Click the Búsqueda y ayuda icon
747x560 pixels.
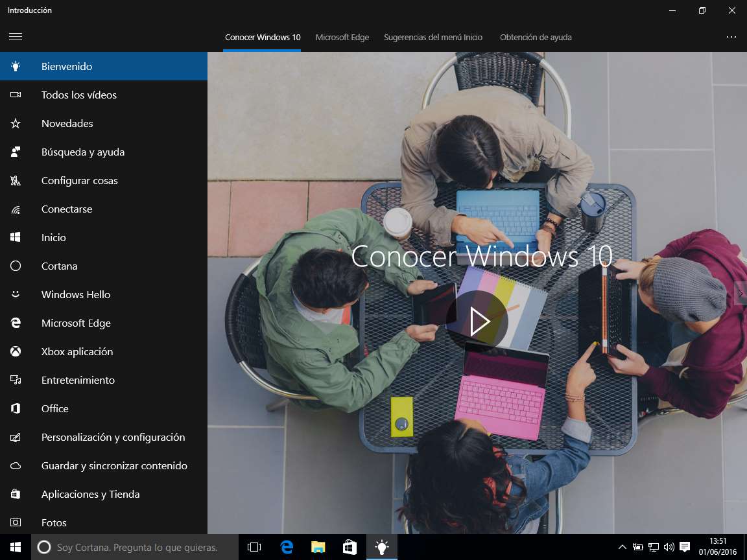point(16,152)
